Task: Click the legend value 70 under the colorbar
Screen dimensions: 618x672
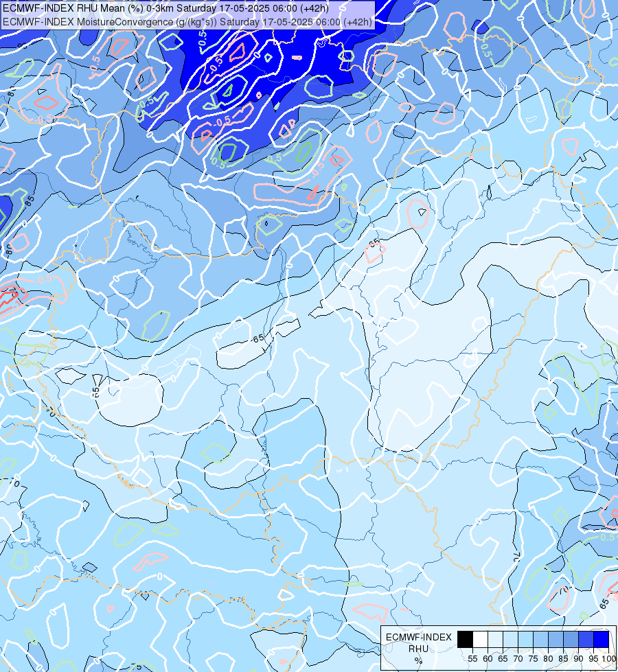Action: coord(518,659)
